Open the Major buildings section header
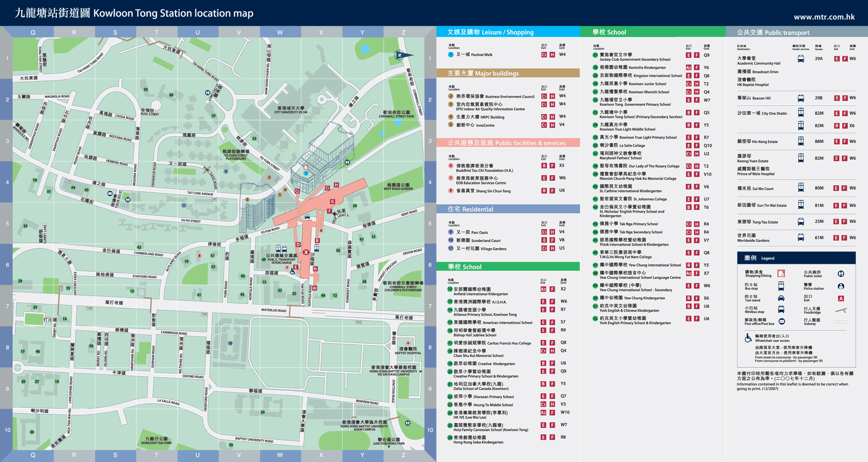Viewport: 868px width, 462px height. click(508, 73)
